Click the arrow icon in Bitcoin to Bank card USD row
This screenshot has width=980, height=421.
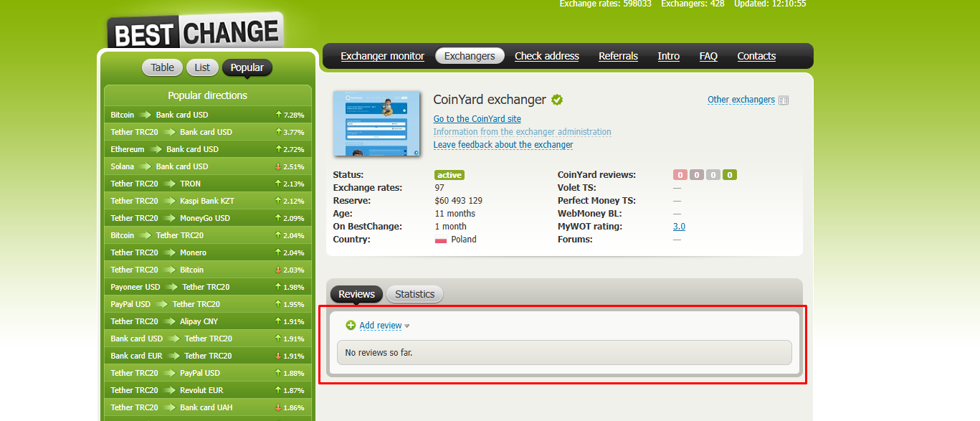point(145,115)
